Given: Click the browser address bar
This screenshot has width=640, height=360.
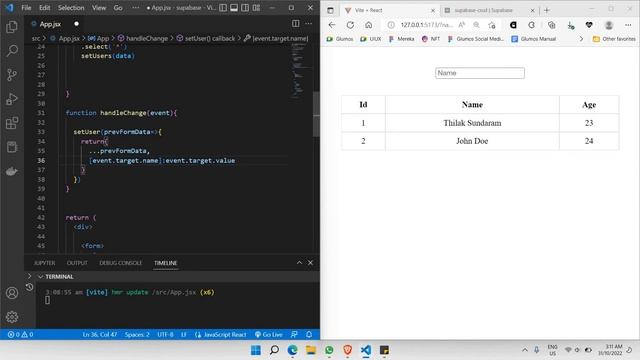Looking at the screenshot, I should (x=427, y=25).
